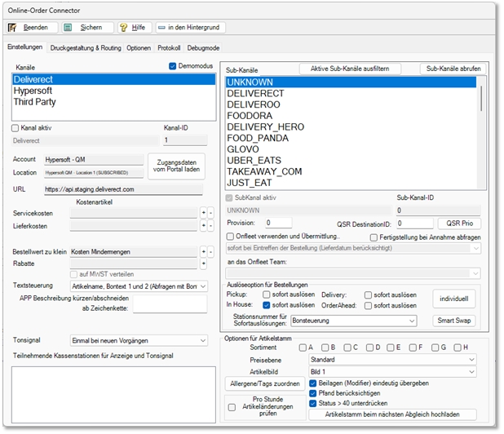Switch to Druckgestaltung & Routing tab
The width and height of the screenshot is (504, 434).
point(85,48)
